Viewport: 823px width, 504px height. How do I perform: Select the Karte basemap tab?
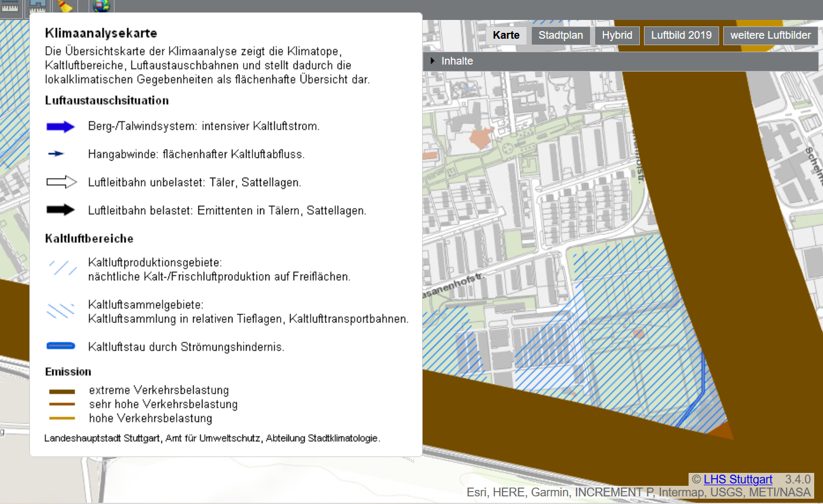(x=506, y=35)
